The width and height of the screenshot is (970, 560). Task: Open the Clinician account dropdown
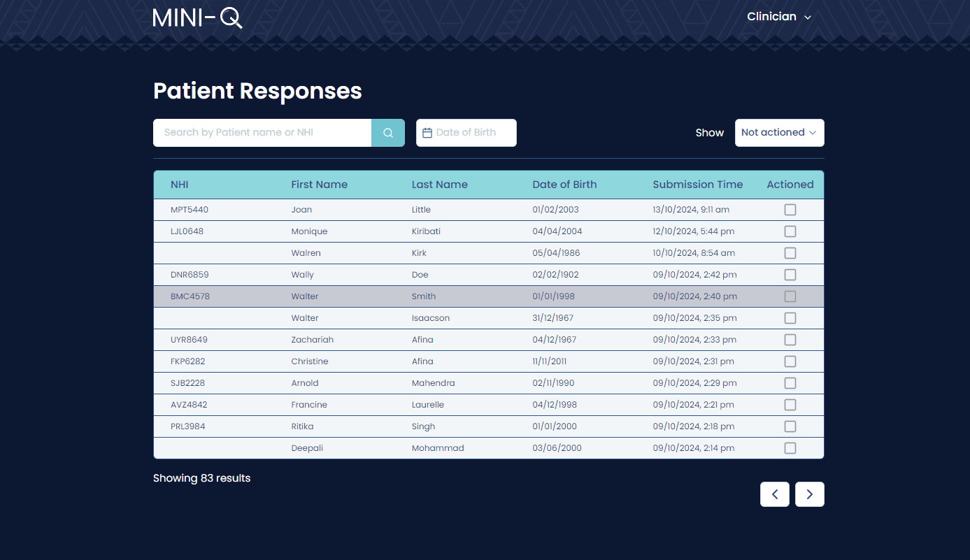pos(778,17)
